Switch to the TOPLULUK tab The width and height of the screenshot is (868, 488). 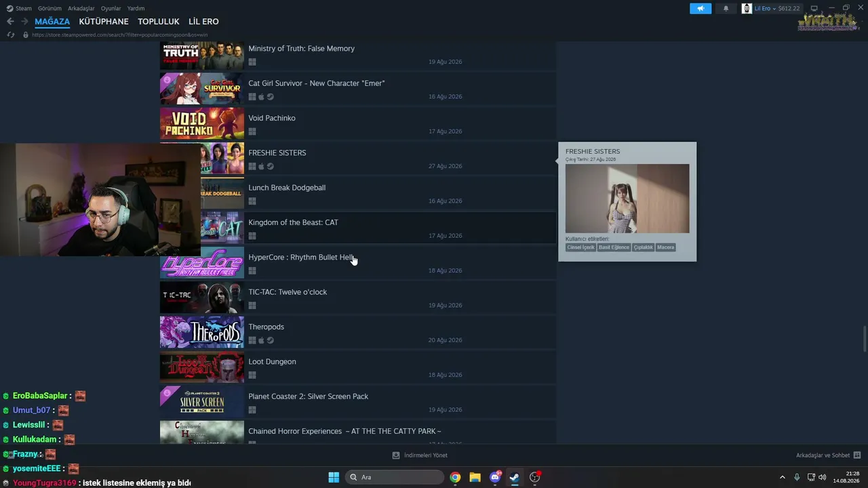coord(159,22)
